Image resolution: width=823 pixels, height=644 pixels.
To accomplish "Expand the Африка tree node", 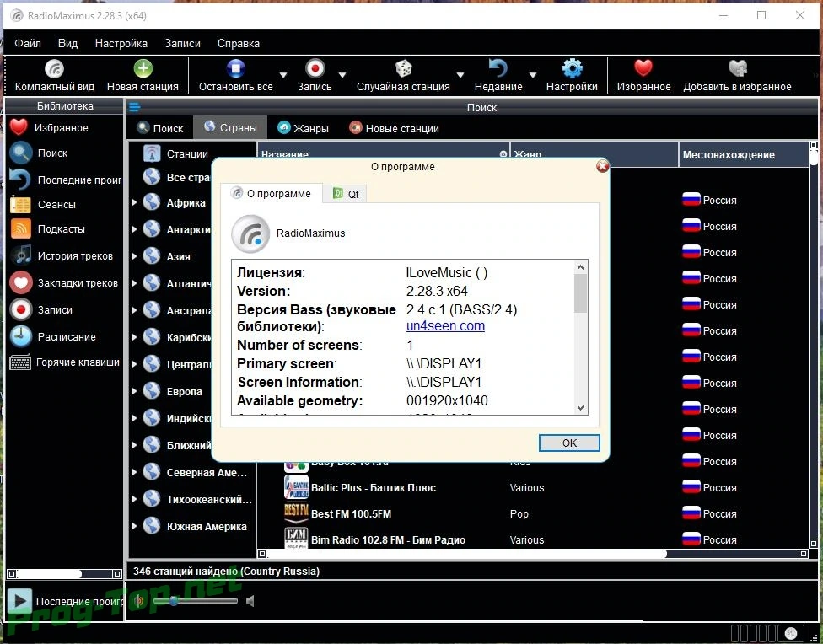I will (134, 202).
